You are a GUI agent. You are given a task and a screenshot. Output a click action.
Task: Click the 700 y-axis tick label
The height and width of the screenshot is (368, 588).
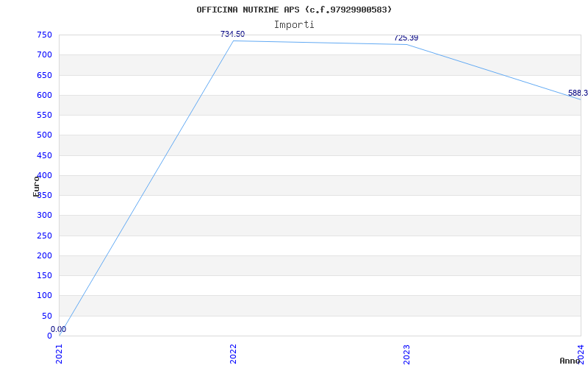point(44,54)
